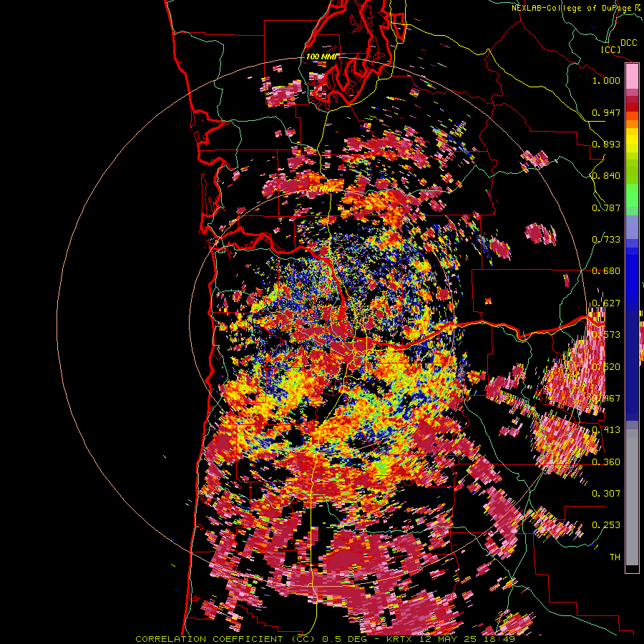
Task: Click the 100 NMI range ring label
Action: click(321, 57)
